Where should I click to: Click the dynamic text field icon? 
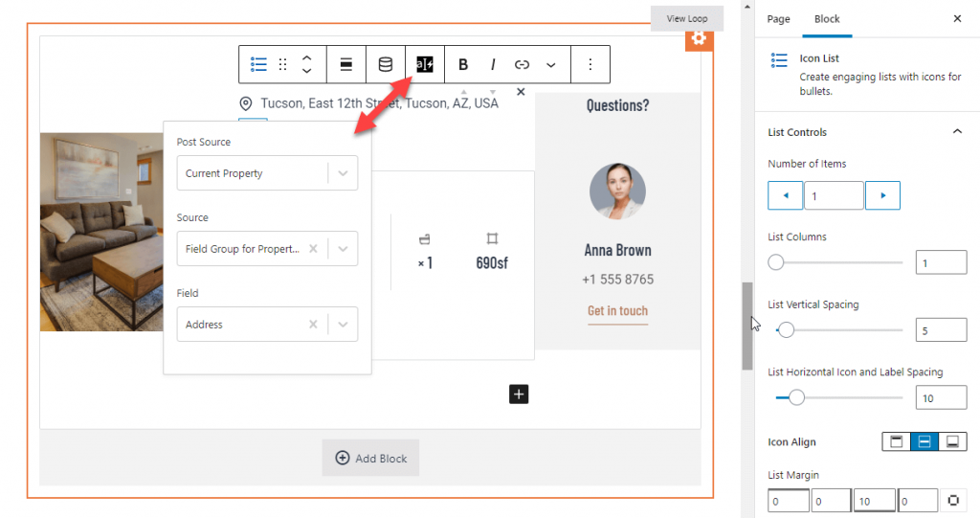click(x=424, y=64)
